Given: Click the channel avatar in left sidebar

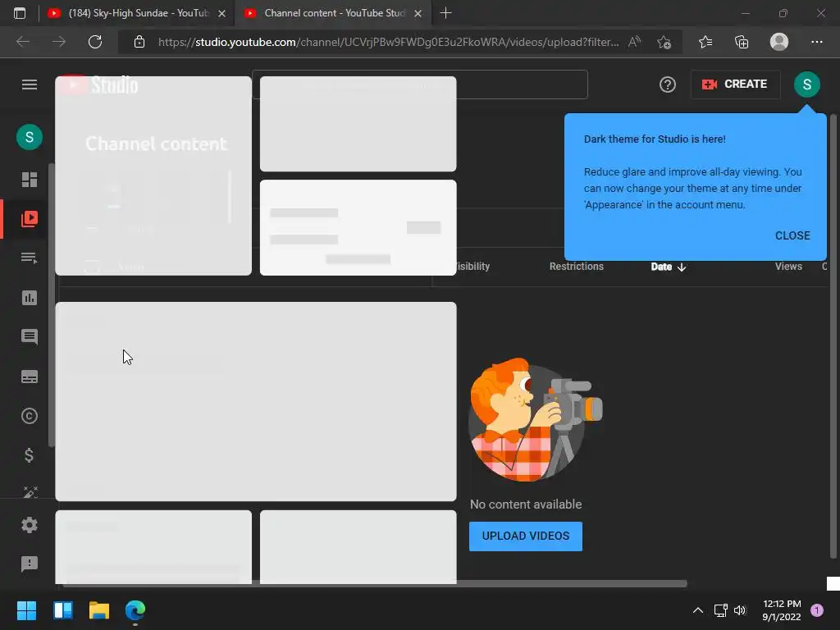Looking at the screenshot, I should click(30, 137).
